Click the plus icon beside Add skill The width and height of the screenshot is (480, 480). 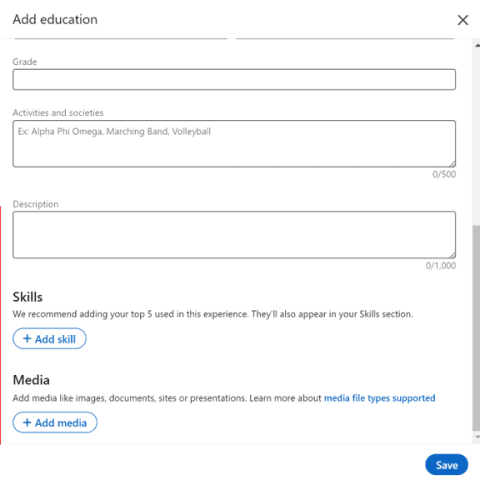point(27,339)
